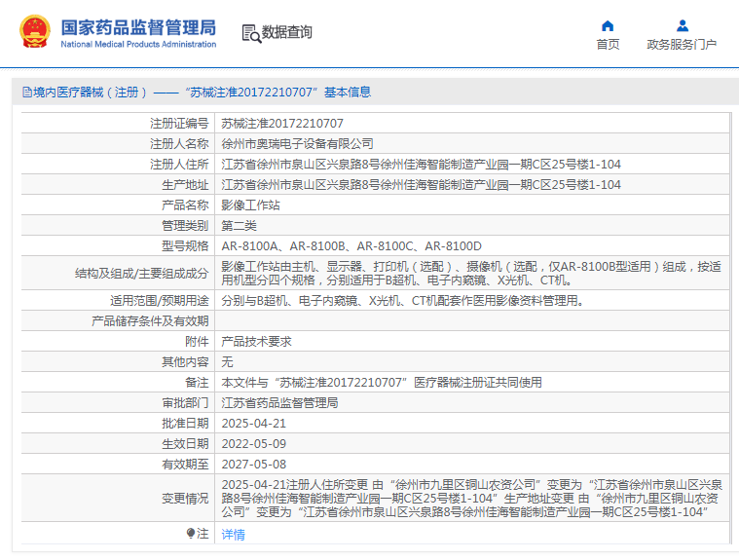Image resolution: width=739 pixels, height=560 pixels.
Task: Select the 批准日期 label
Action: click(185, 424)
